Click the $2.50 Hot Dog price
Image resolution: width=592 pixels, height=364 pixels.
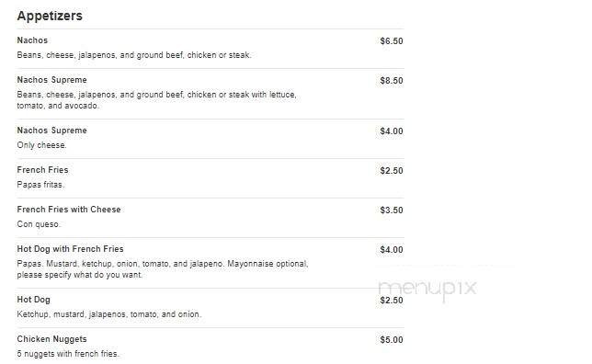[x=392, y=301]
